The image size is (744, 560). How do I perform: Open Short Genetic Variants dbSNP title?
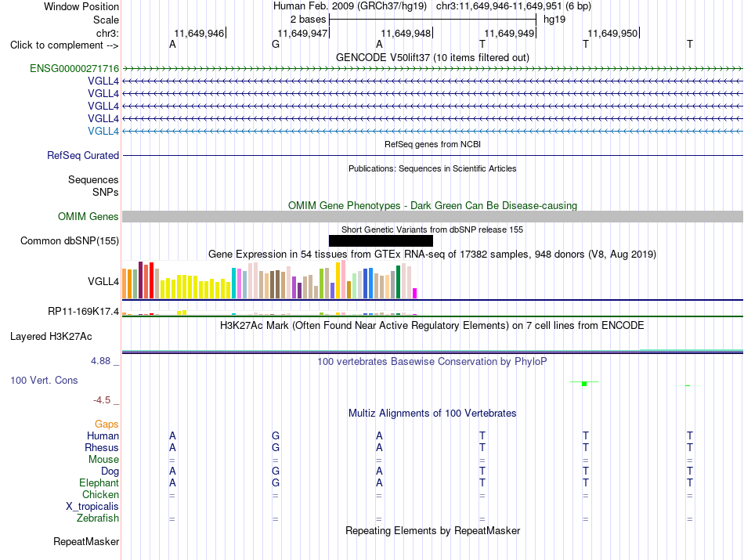(432, 229)
